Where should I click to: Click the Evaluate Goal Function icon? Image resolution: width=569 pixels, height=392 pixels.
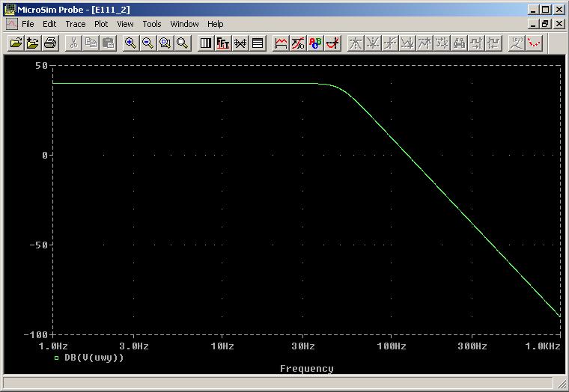pos(298,43)
